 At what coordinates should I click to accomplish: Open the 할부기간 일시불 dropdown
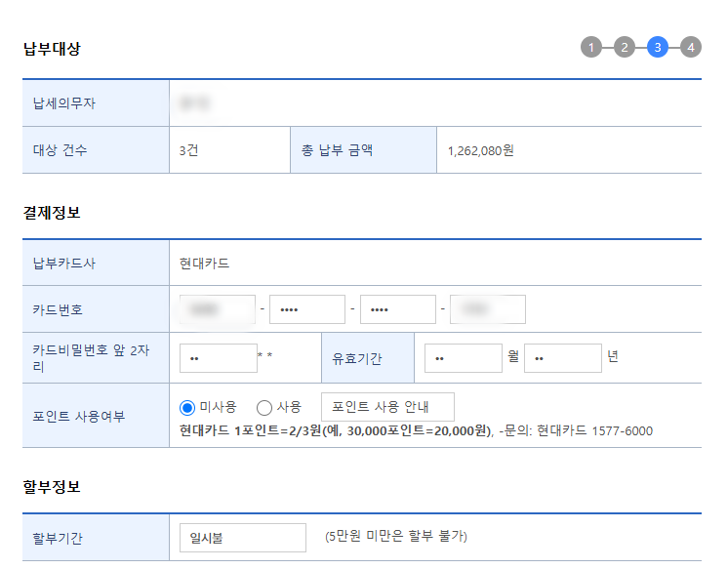click(243, 538)
